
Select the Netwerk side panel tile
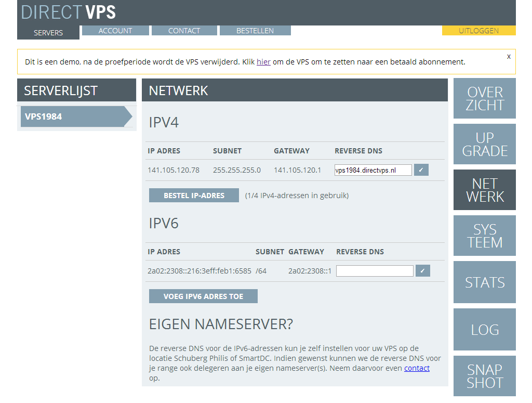click(484, 190)
